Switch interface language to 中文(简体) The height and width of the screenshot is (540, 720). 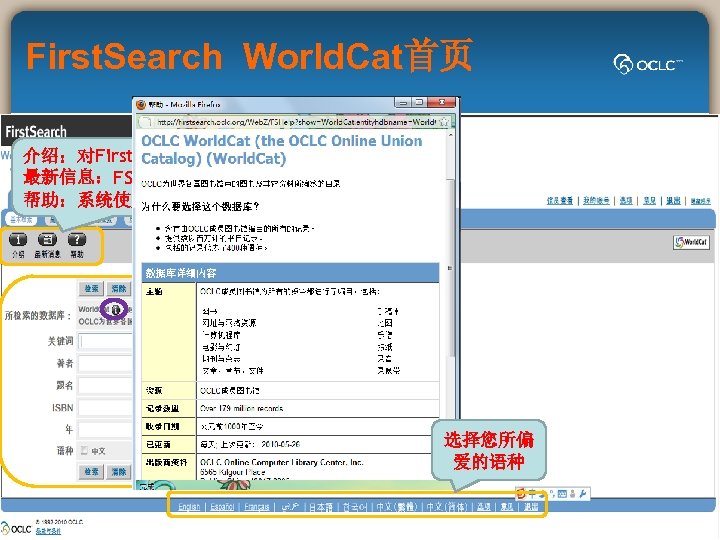point(447,507)
